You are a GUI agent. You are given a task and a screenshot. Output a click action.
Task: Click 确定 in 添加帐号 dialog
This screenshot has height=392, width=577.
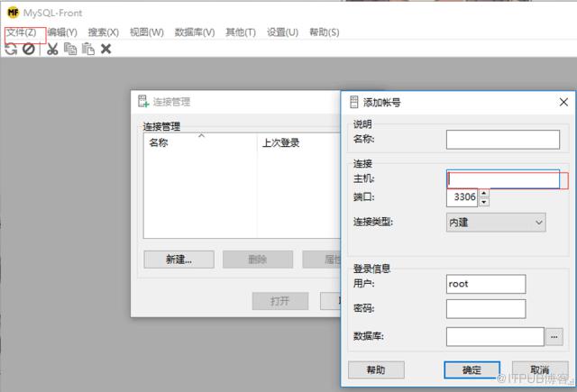(x=472, y=369)
